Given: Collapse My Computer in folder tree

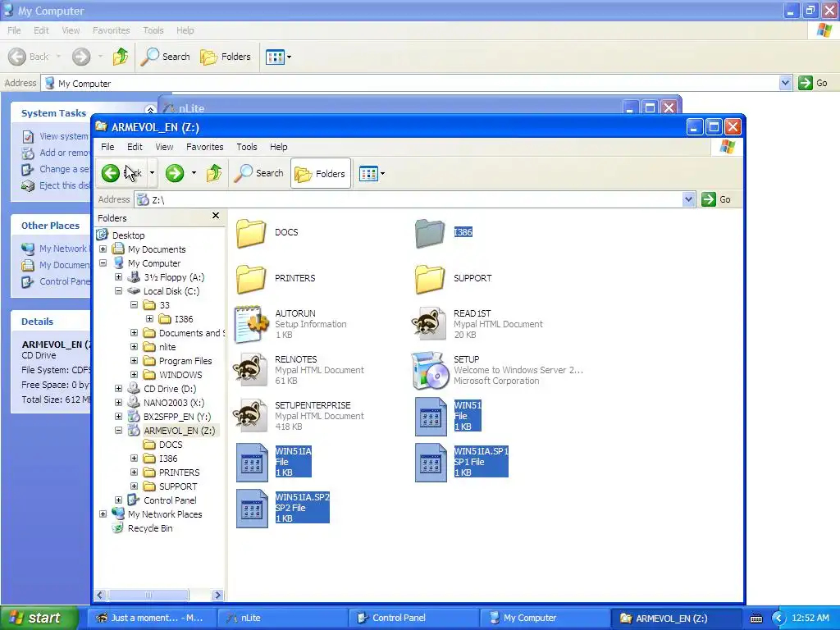Looking at the screenshot, I should click(103, 263).
